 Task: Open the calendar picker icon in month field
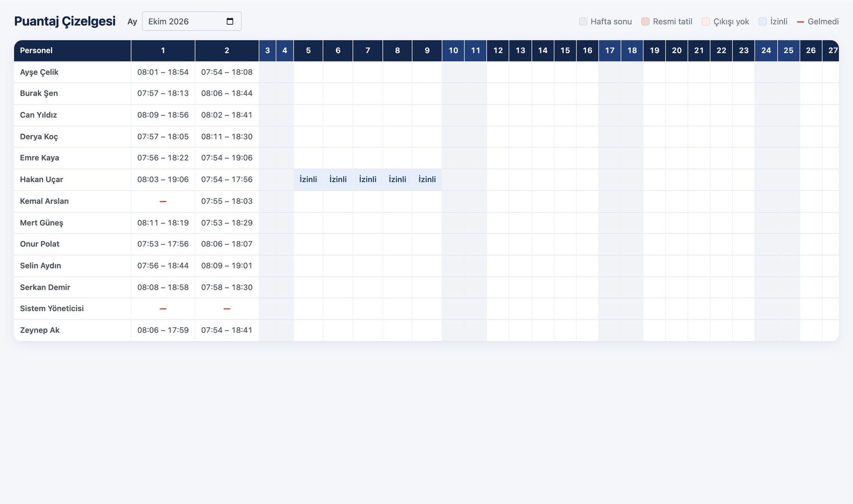(230, 21)
